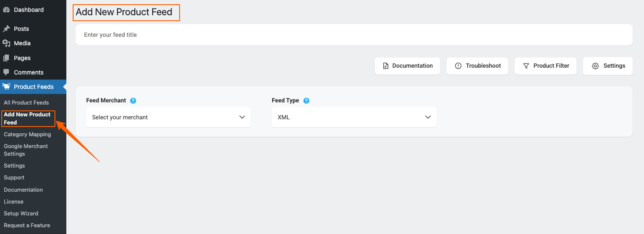Viewport: 644px width, 234px height.
Task: Open the Documentation button
Action: (407, 66)
